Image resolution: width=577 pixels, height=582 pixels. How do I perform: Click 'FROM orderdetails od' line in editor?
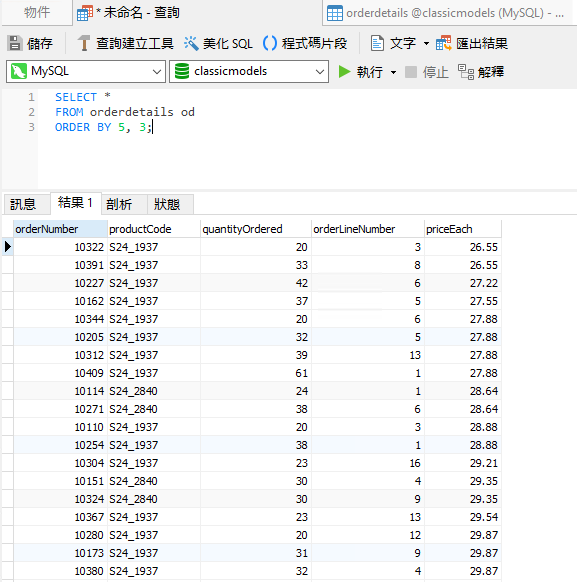click(x=125, y=112)
